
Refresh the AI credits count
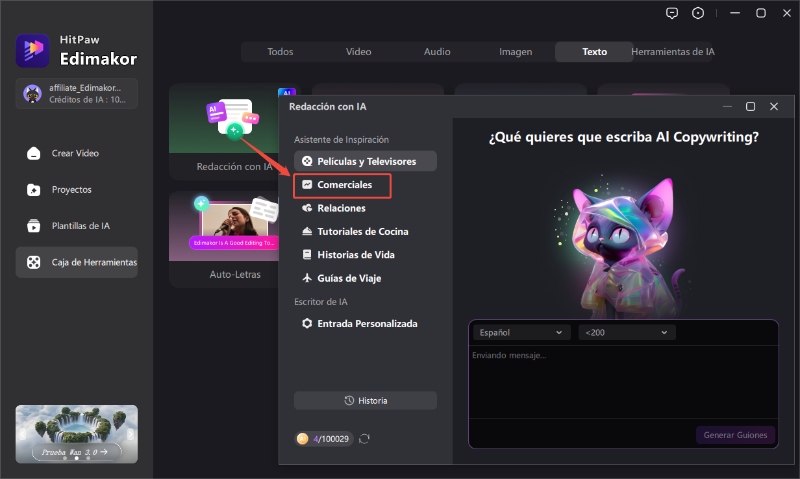[x=364, y=439]
